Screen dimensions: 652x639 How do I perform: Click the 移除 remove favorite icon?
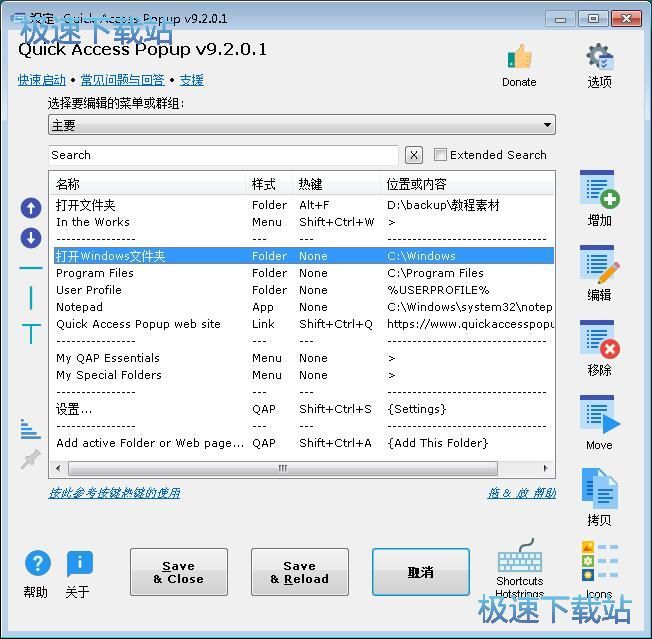pos(599,339)
